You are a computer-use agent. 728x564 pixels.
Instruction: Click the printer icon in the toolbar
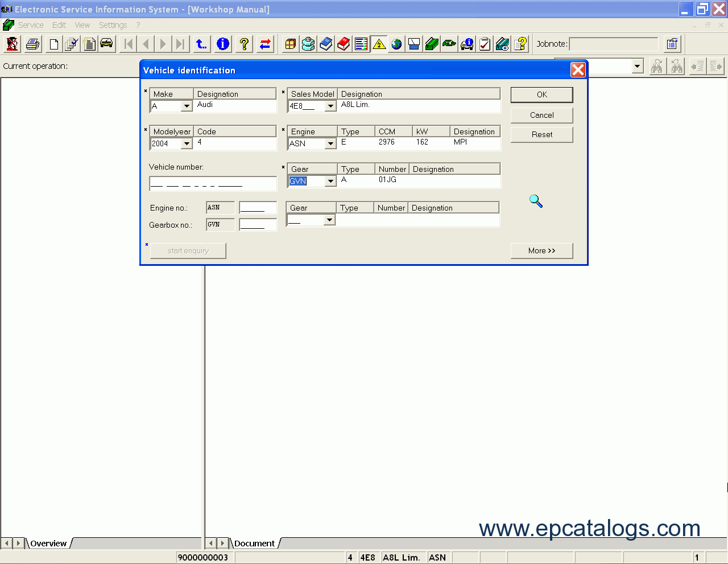[33, 44]
